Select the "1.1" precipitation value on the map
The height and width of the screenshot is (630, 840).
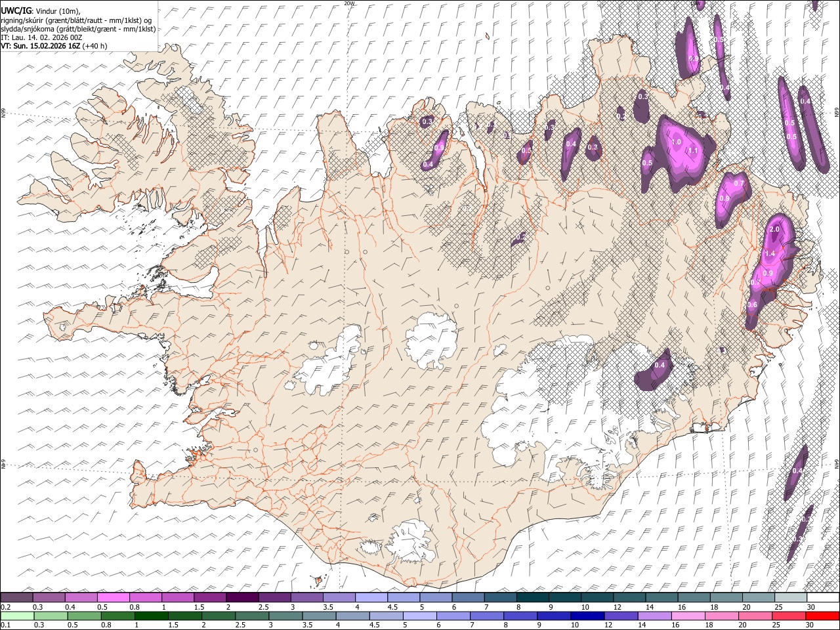point(692,151)
